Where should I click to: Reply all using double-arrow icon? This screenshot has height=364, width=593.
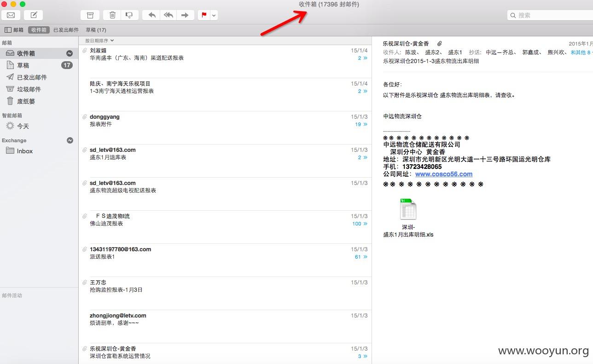(169, 15)
